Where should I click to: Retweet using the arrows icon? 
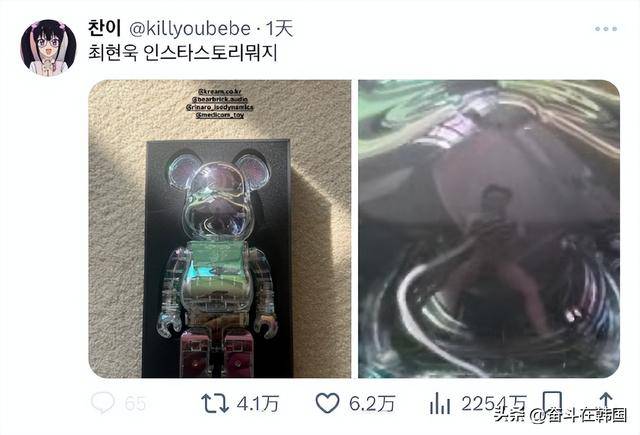pos(215,403)
